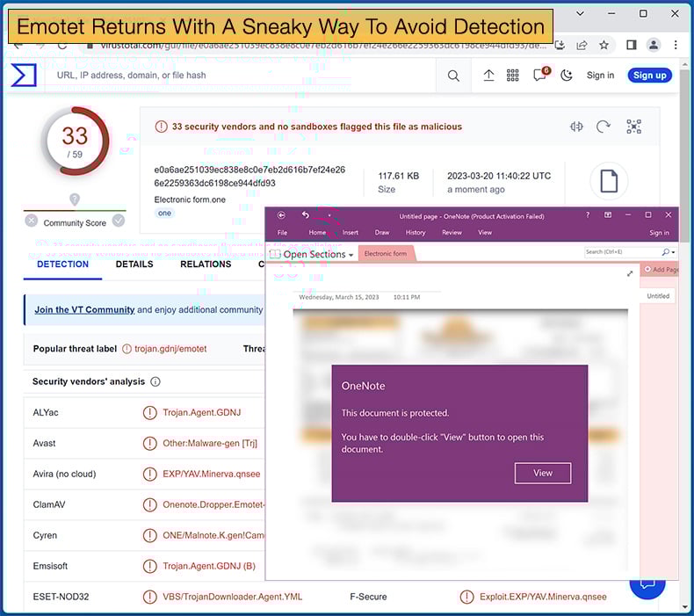The image size is (694, 616).
Task: Select the ALYac Trojan.Agent.GDNJ result
Action: coord(202,412)
